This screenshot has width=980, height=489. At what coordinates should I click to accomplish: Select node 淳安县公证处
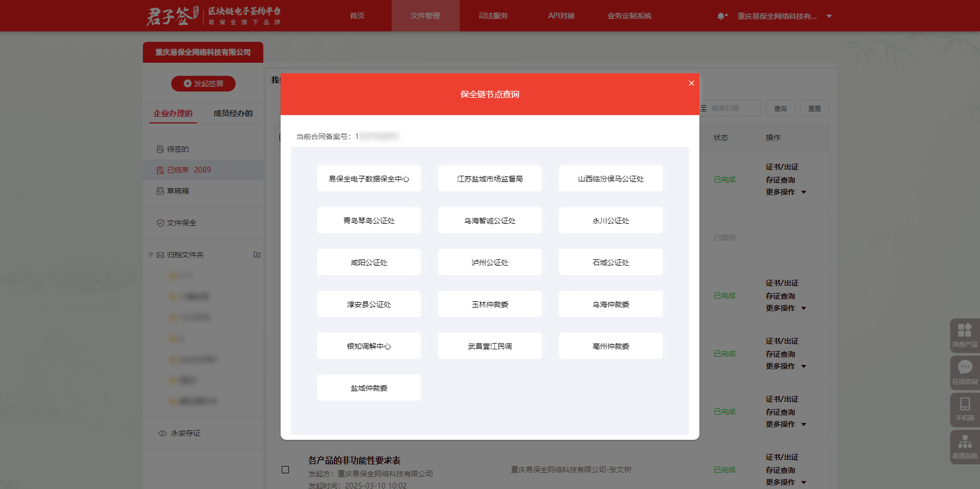pyautogui.click(x=369, y=304)
